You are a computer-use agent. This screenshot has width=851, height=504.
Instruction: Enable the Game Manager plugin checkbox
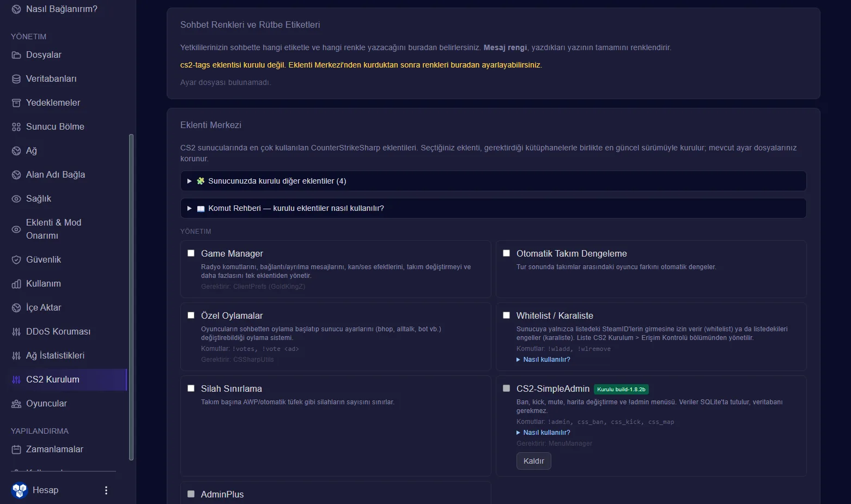point(191,253)
